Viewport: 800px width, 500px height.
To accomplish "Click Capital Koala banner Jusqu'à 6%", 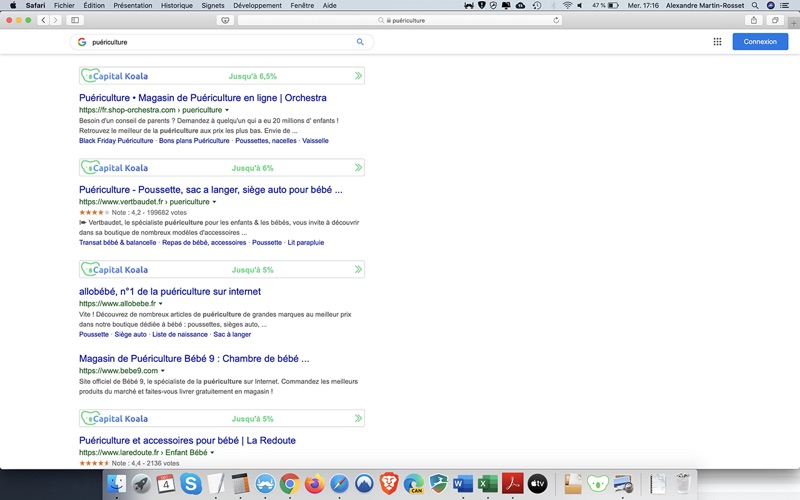I will (222, 168).
